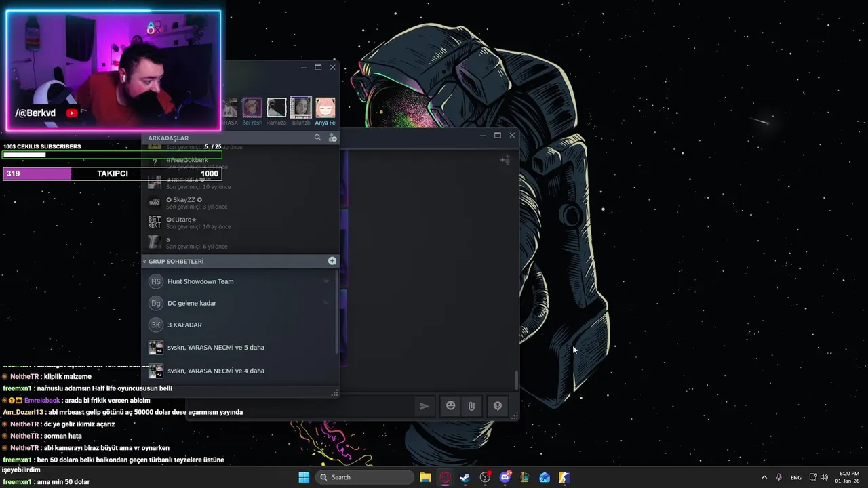The height and width of the screenshot is (488, 868).
Task: Open DC gelene kadar group chat
Action: 239,303
